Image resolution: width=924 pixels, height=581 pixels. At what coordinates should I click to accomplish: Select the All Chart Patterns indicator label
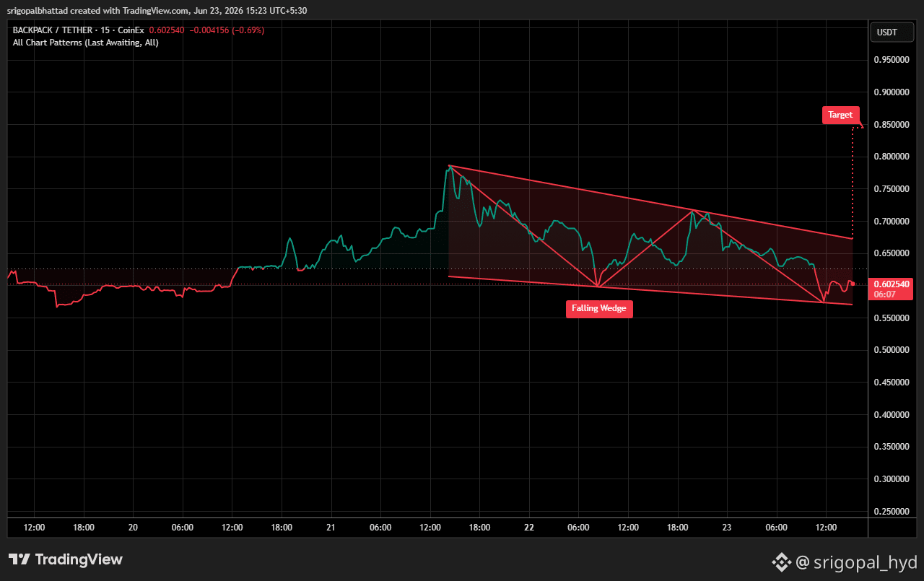pyautogui.click(x=86, y=43)
